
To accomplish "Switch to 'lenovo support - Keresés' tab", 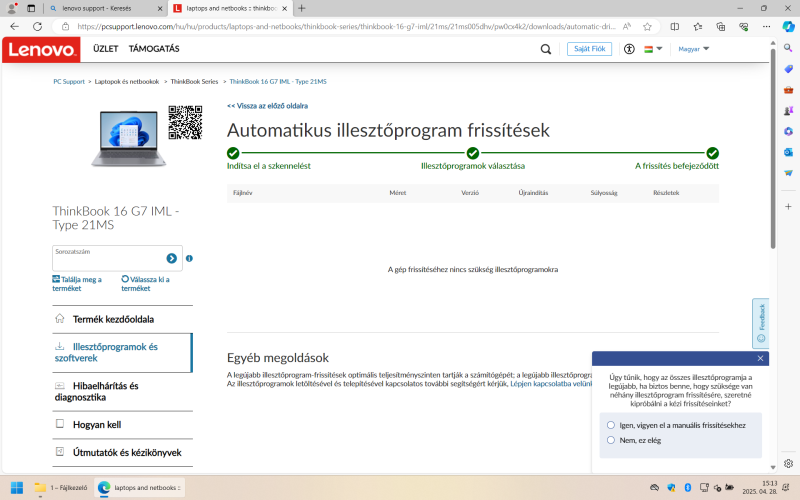I will pyautogui.click(x=106, y=9).
